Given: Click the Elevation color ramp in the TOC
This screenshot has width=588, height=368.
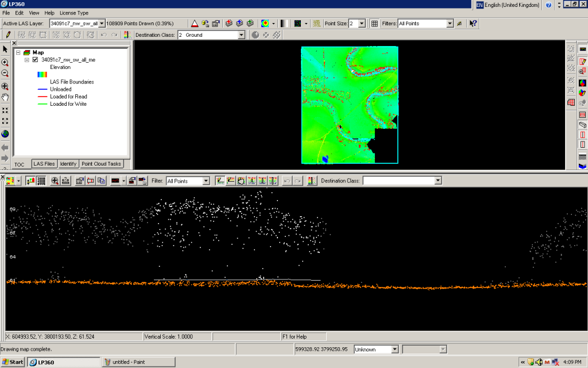Looking at the screenshot, I should pyautogui.click(x=41, y=74).
